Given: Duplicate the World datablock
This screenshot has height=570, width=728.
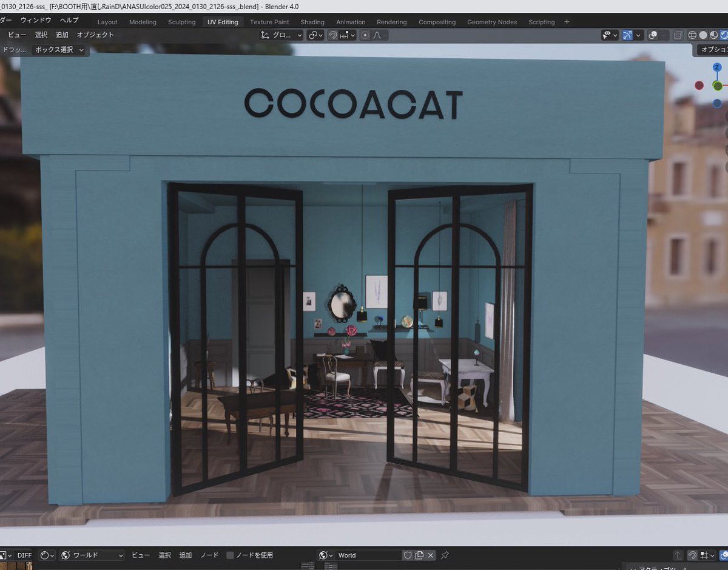Looking at the screenshot, I should click(x=419, y=555).
